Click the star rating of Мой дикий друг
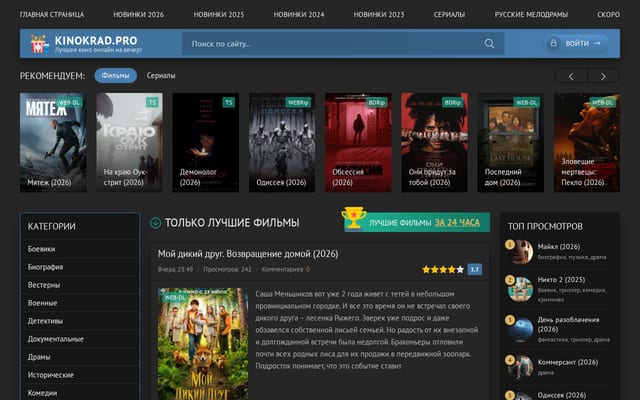 click(x=443, y=269)
